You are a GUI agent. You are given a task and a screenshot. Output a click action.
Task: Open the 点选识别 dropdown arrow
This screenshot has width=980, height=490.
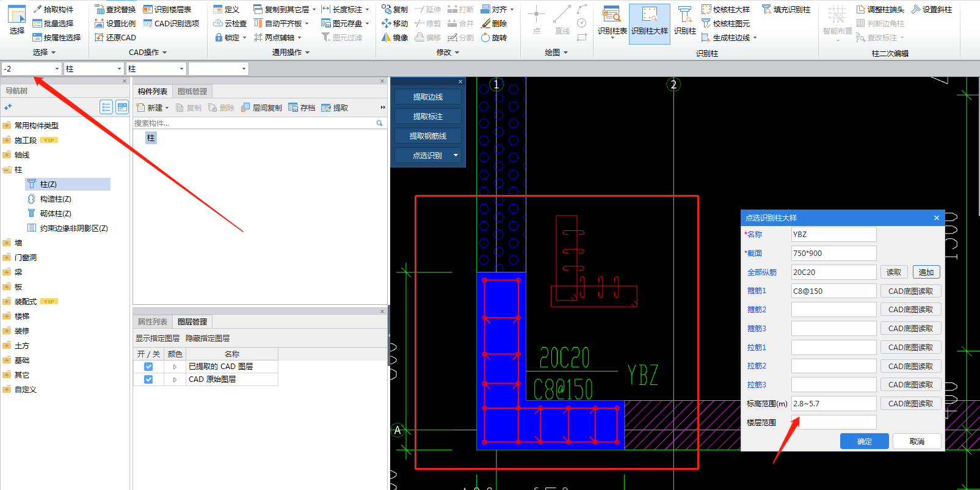point(456,155)
